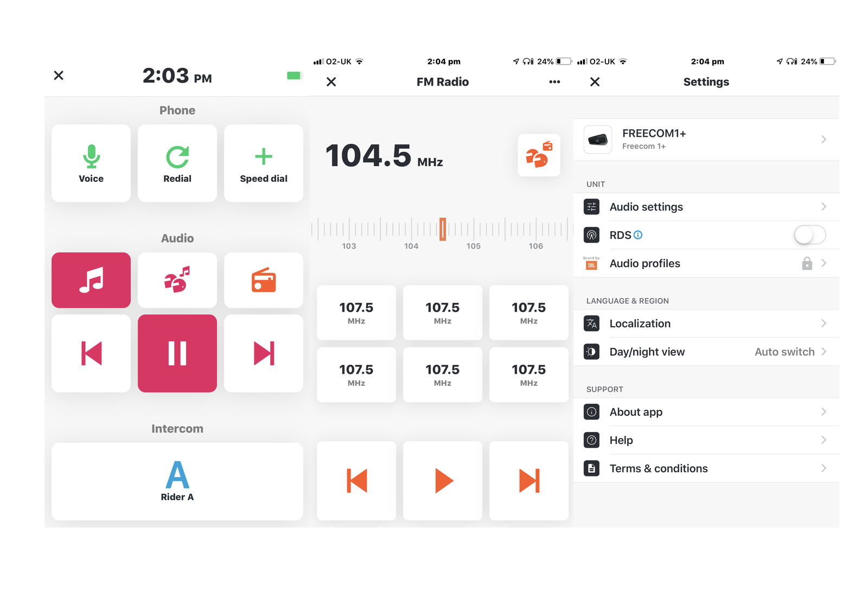
Task: Tap the Rider A intercom button
Action: [177, 481]
